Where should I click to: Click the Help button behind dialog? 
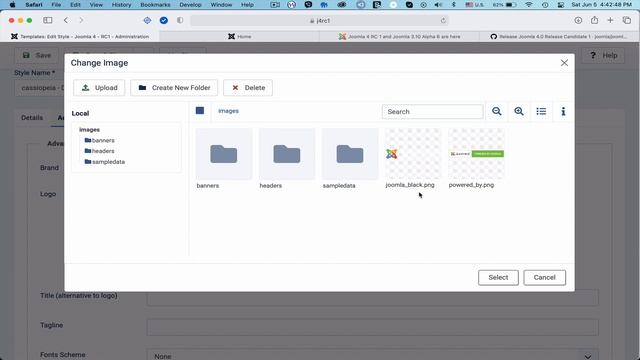click(603, 56)
